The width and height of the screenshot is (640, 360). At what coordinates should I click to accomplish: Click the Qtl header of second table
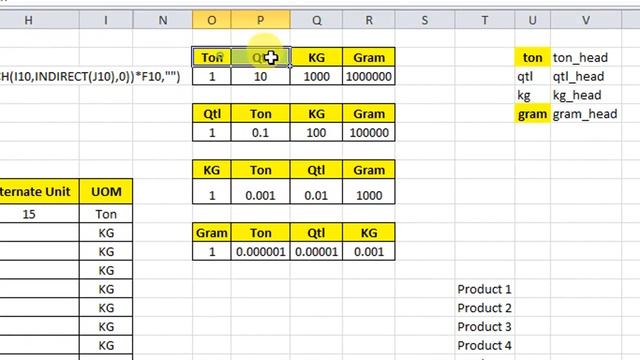(211, 113)
